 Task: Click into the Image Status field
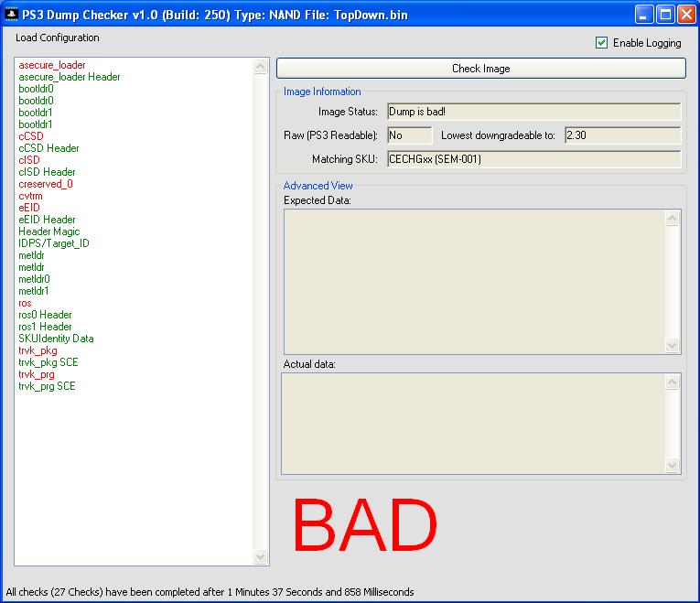point(534,112)
